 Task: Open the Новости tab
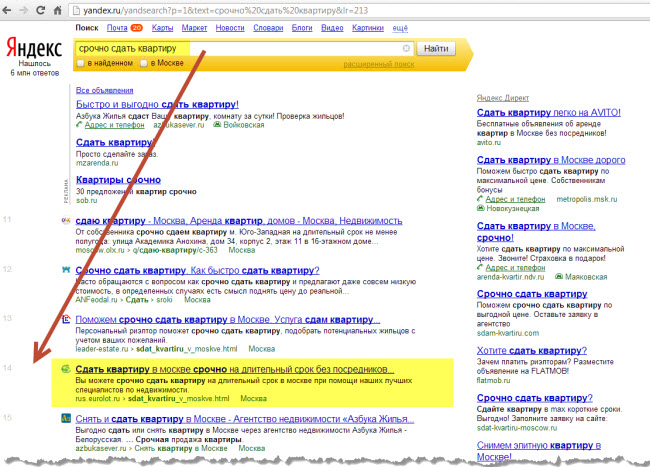tap(230, 28)
